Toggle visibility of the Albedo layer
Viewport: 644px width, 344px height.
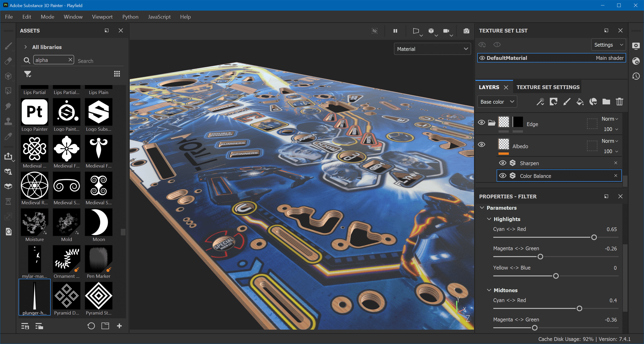[482, 145]
